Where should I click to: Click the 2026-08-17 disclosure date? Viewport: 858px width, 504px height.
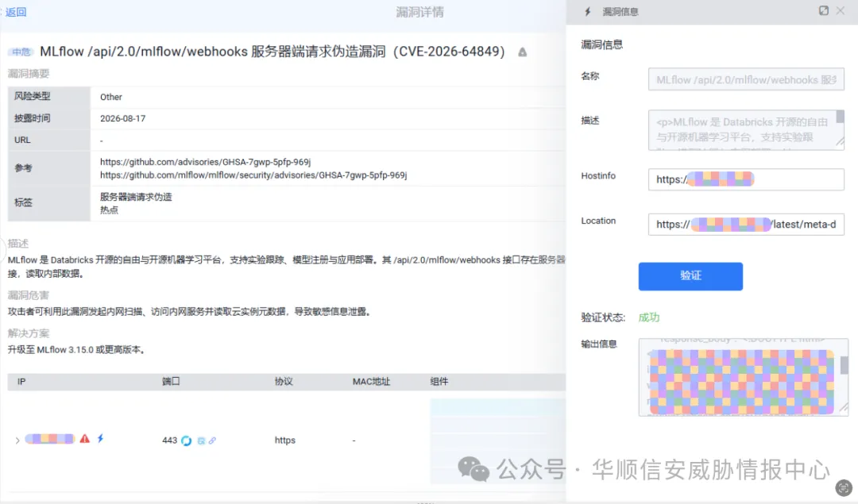[x=122, y=118]
